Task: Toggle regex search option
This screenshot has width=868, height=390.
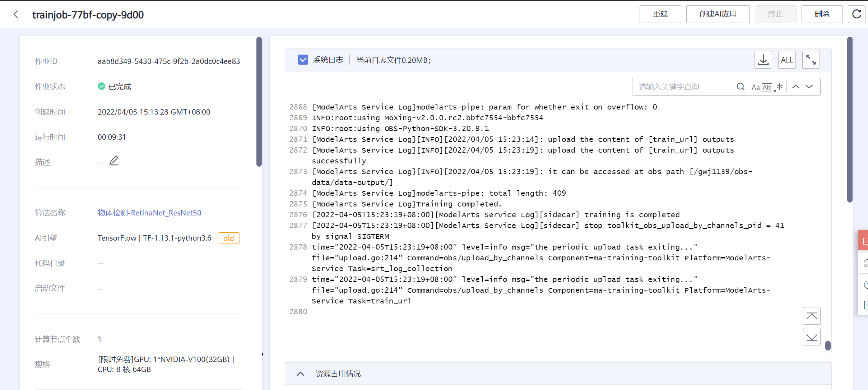Action: (x=779, y=87)
